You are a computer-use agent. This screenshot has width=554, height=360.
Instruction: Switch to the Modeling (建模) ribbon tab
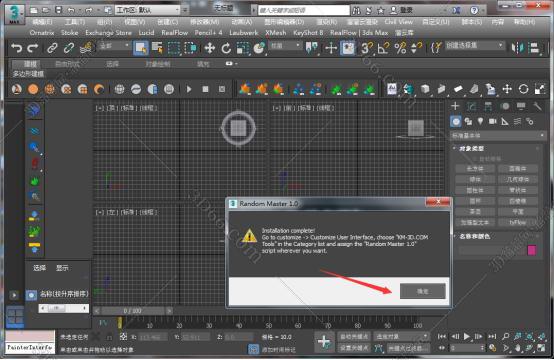click(30, 64)
